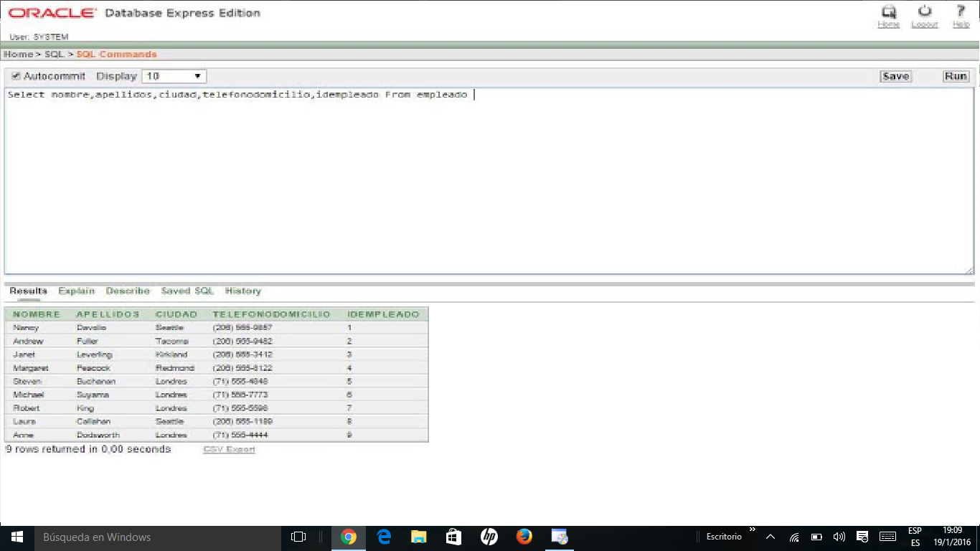980x551 pixels.
Task: Click the CSV Export link
Action: point(228,449)
